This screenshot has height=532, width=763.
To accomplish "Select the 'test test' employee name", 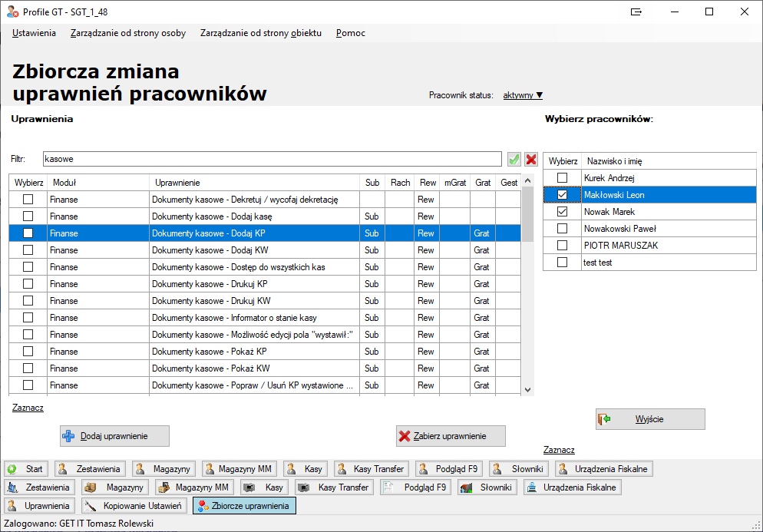I will (669, 263).
